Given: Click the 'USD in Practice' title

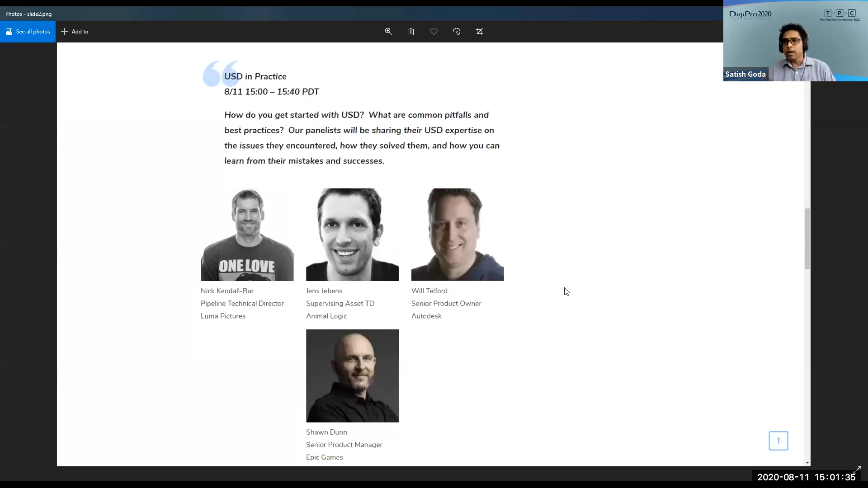Looking at the screenshot, I should pyautogui.click(x=255, y=76).
